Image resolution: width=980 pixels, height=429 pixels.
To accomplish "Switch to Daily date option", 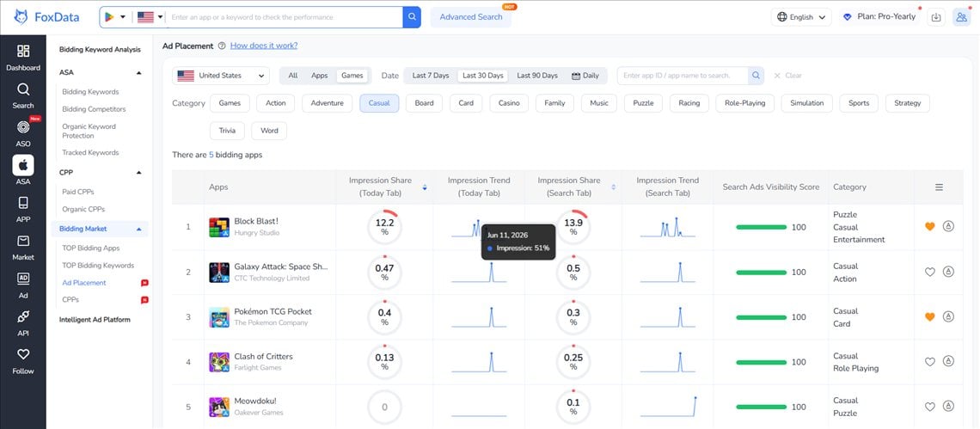I will (585, 76).
